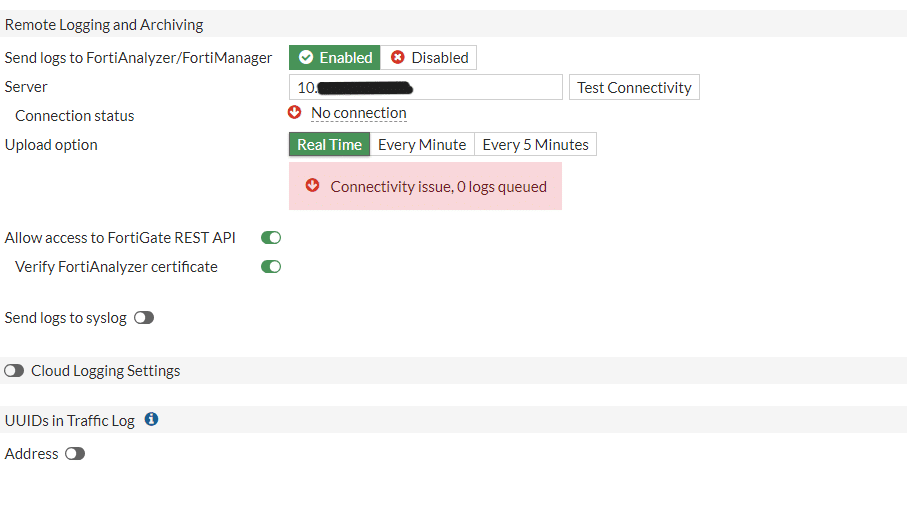Screen dimensions: 907x528
Task: Click the Remote Logging and Archiving header
Action: click(x=104, y=25)
